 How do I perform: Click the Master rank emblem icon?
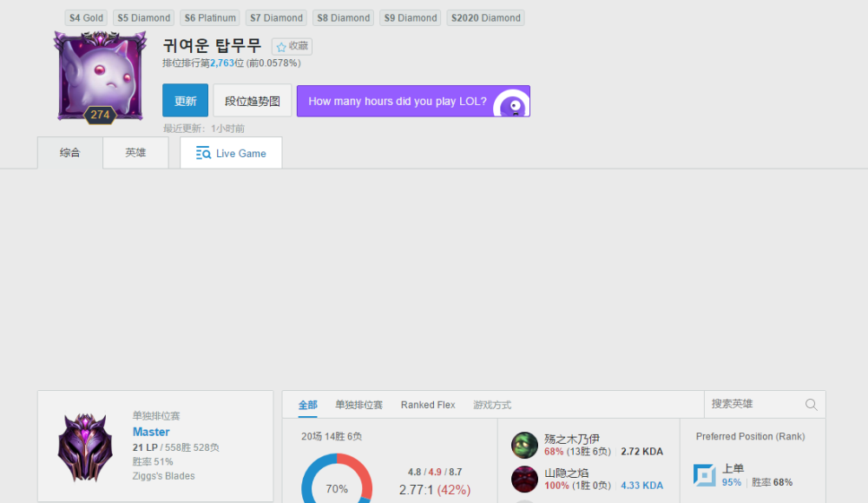85,447
